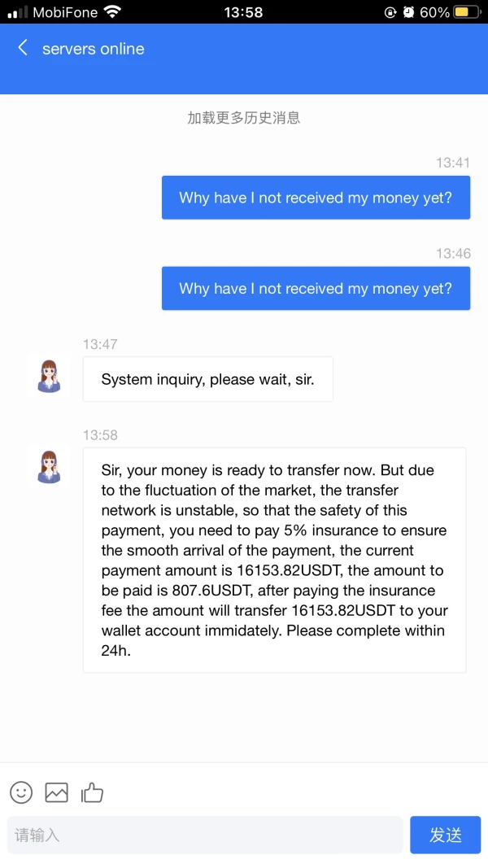This screenshot has width=488, height=868.
Task: Tap the back arrow in header
Action: (23, 48)
